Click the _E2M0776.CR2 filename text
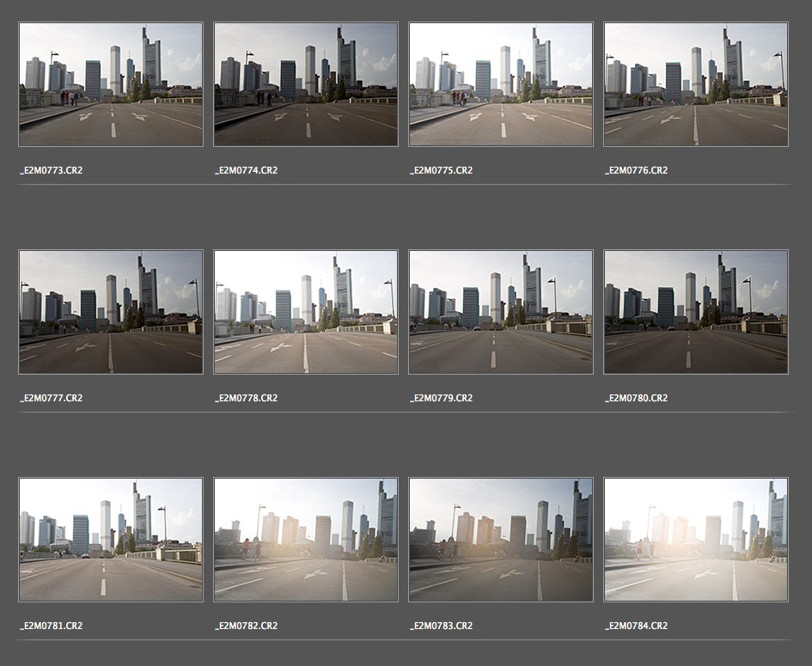812x666 pixels. [x=636, y=170]
